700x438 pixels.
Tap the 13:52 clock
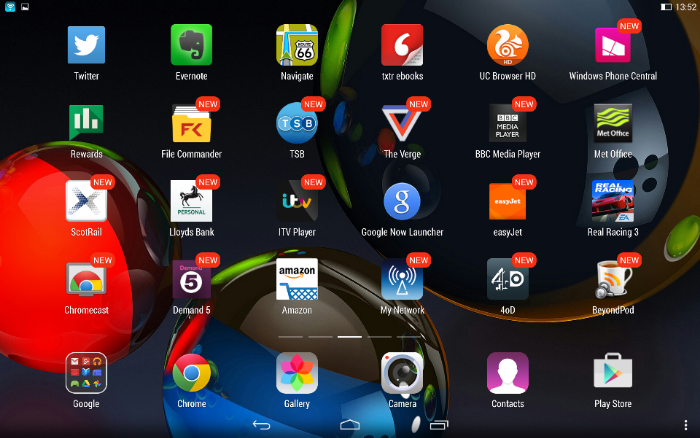point(686,7)
